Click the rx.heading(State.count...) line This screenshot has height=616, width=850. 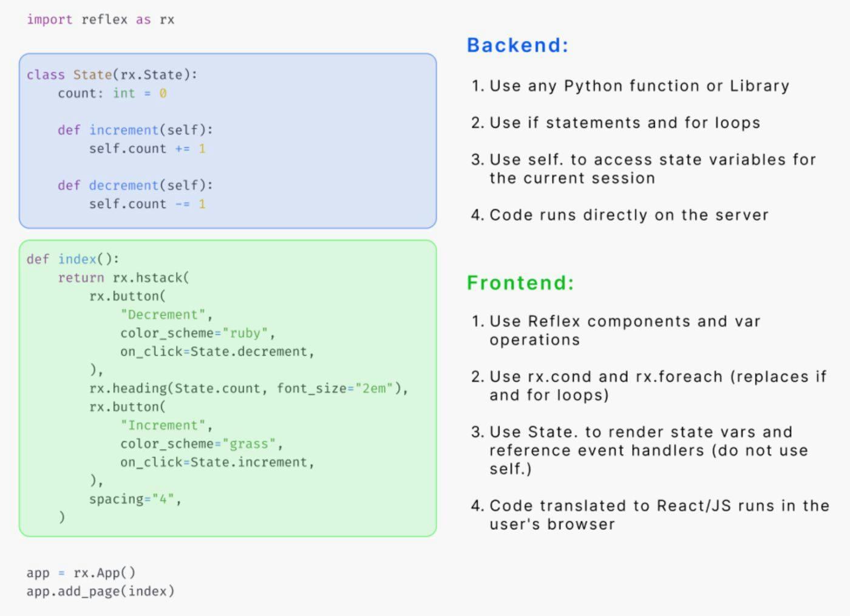pos(248,388)
